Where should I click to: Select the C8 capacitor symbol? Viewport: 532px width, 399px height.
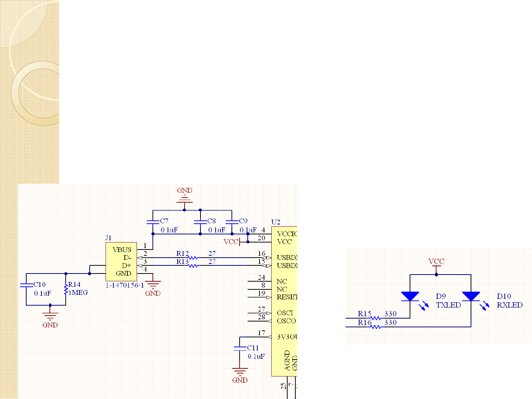pos(200,222)
